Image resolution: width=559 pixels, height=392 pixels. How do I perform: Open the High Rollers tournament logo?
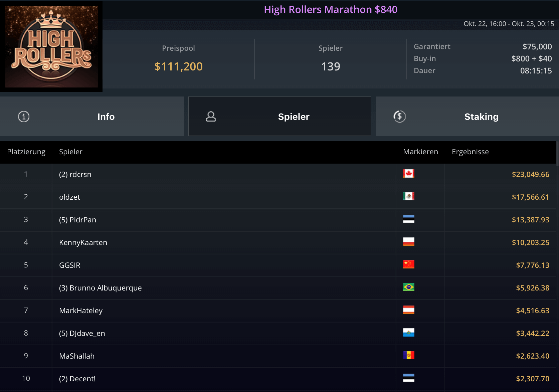(x=51, y=46)
